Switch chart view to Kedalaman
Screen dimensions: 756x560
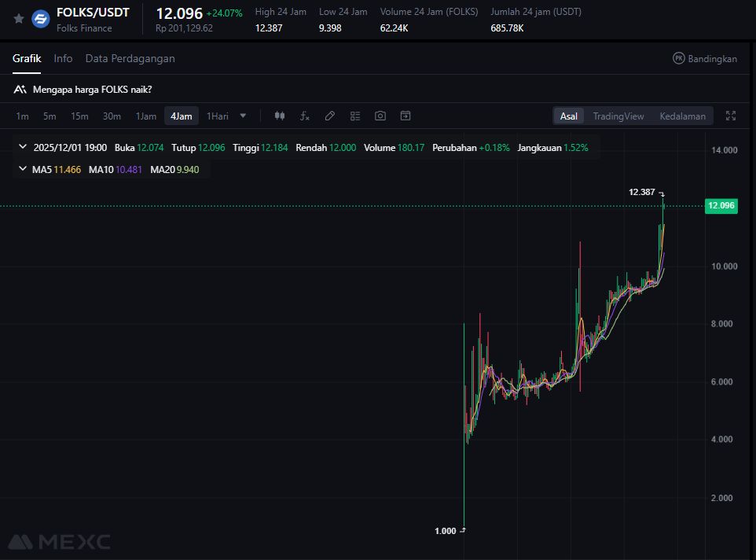tap(682, 116)
